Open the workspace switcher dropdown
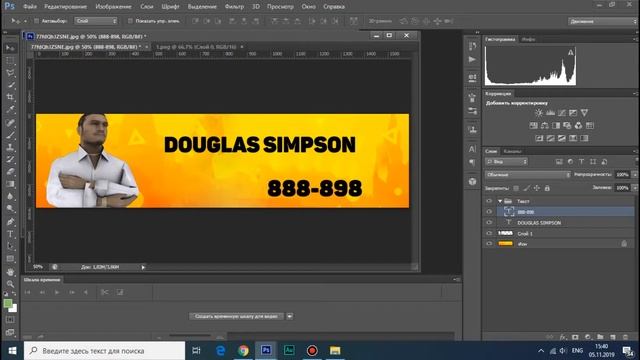 tap(602, 21)
